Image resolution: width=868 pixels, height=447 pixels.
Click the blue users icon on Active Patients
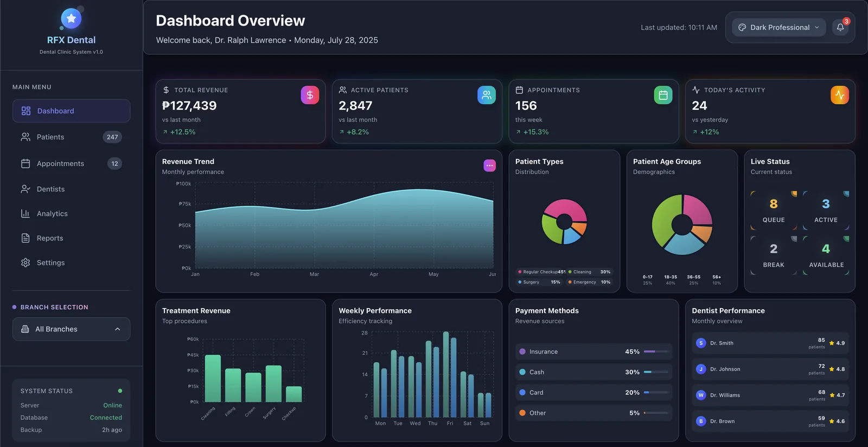pyautogui.click(x=487, y=95)
